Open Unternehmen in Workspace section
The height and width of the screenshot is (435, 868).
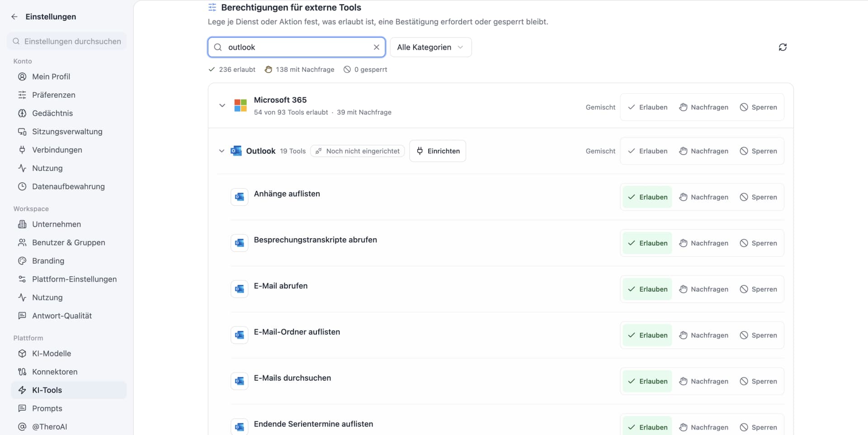(x=69, y=224)
